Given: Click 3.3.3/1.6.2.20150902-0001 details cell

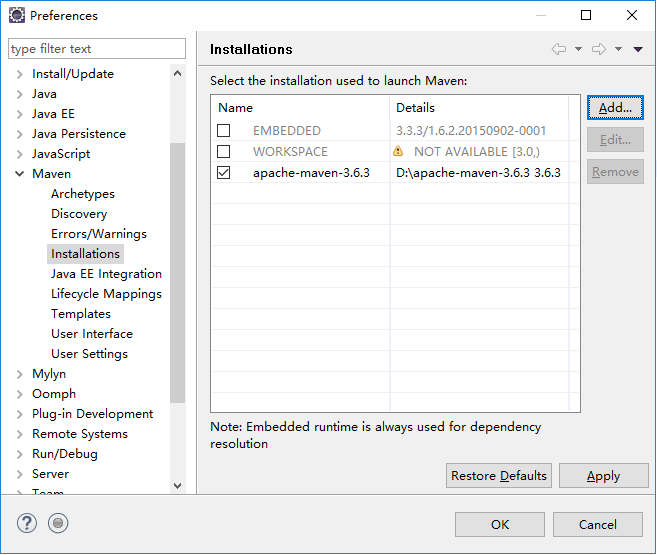Looking at the screenshot, I should 471,131.
